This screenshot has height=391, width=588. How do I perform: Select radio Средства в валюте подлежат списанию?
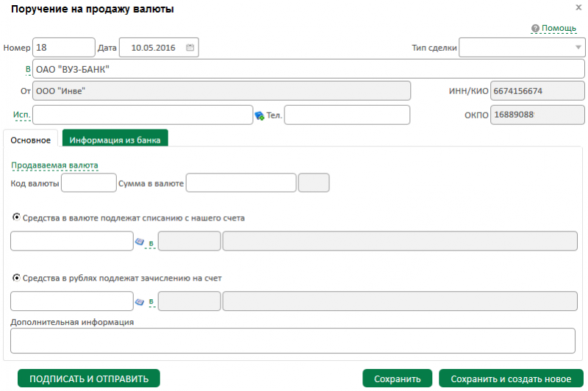click(16, 217)
